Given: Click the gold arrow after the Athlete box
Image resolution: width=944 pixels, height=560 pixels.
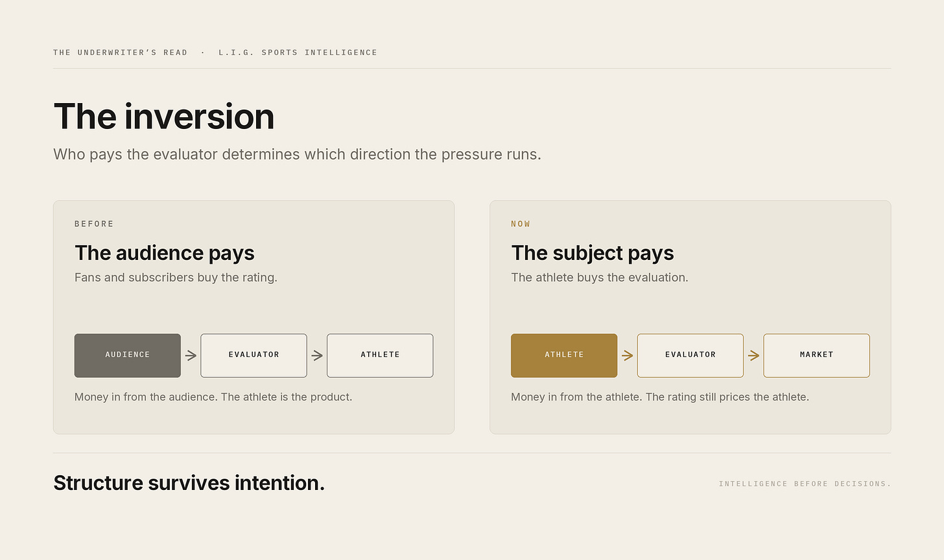Looking at the screenshot, I should pos(627,355).
